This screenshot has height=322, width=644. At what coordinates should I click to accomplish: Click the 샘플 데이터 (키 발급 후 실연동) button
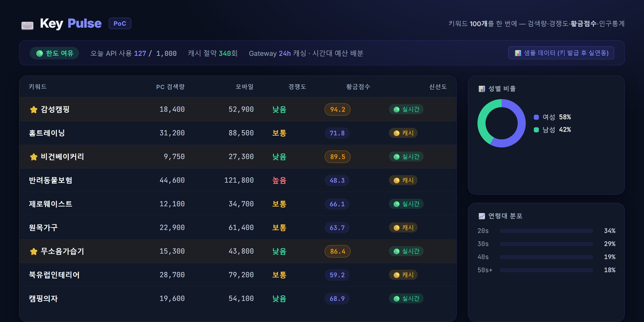coord(561,53)
